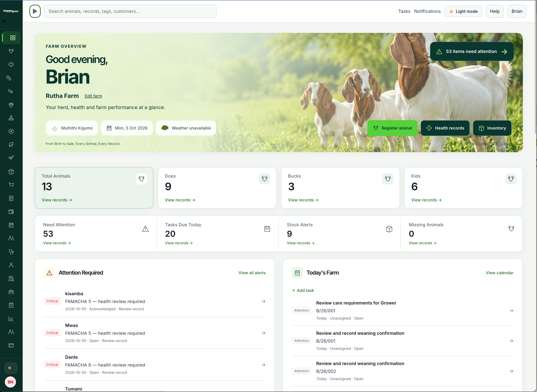Open the hierarchy pedigree sidebar icon

tap(11, 118)
